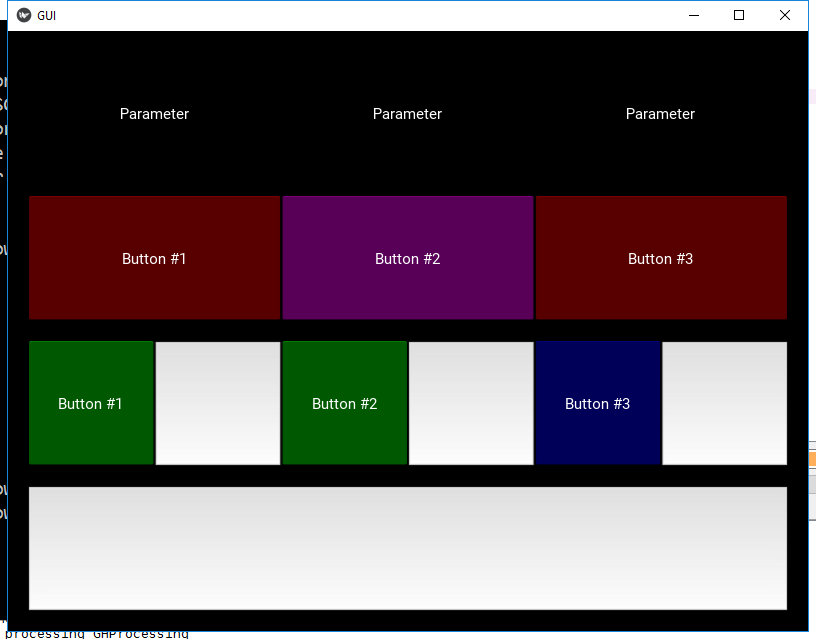Select the green Button #2 in the second row
Screen dimensions: 816x639
(344, 403)
